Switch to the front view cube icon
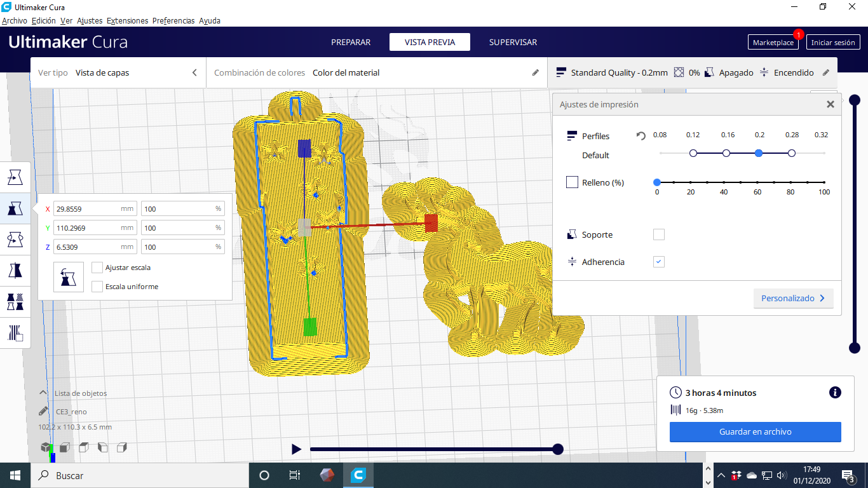The width and height of the screenshot is (868, 488). (x=65, y=447)
